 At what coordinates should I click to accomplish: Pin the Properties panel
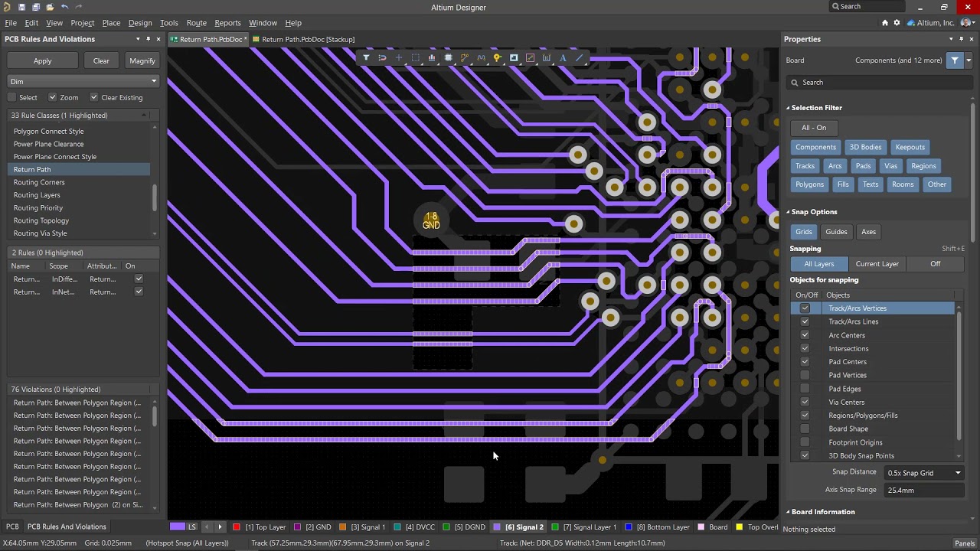click(962, 39)
